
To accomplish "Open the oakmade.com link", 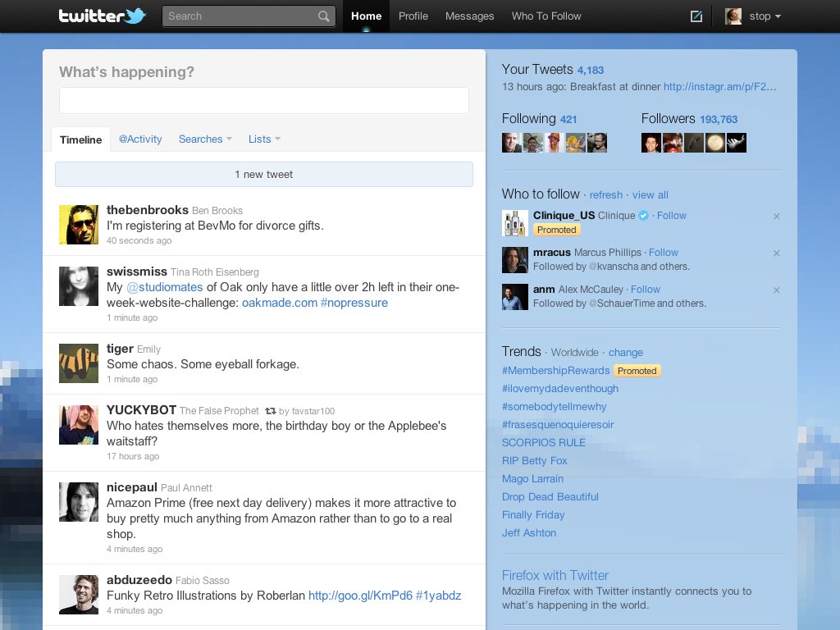I will 280,303.
